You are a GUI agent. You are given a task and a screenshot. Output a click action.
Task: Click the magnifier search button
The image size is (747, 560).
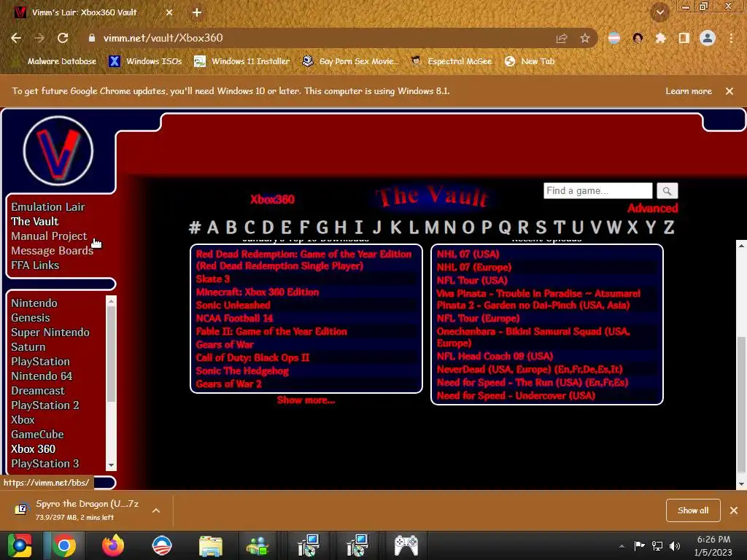coord(667,191)
